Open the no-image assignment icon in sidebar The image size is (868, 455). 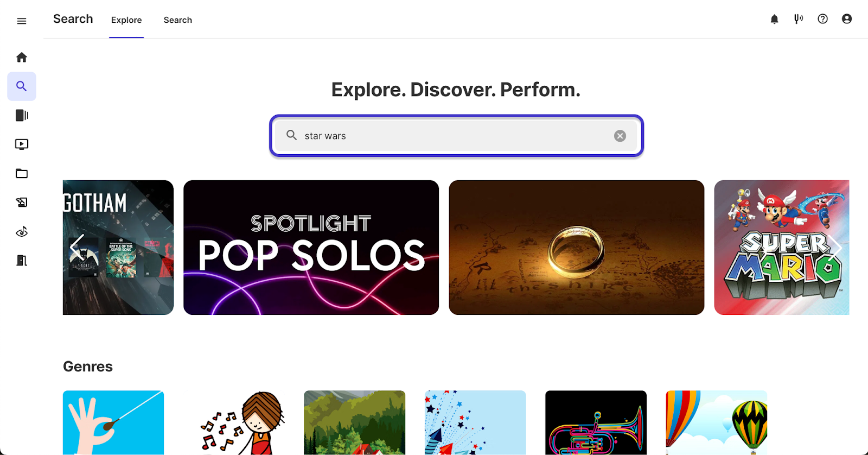pyautogui.click(x=22, y=203)
